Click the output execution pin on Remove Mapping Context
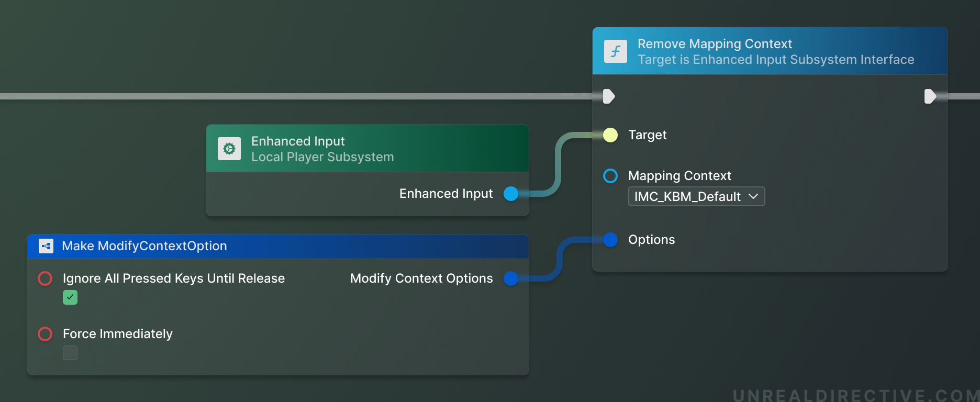980x402 pixels. coord(930,96)
